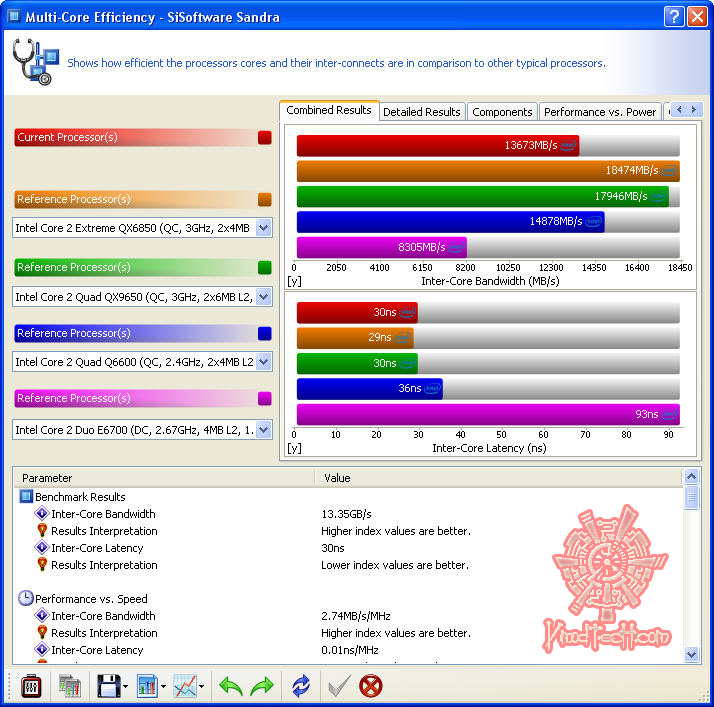Toggle the blue Reference Processor swatch
Image resolution: width=714 pixels, height=707 pixels.
pos(265,333)
